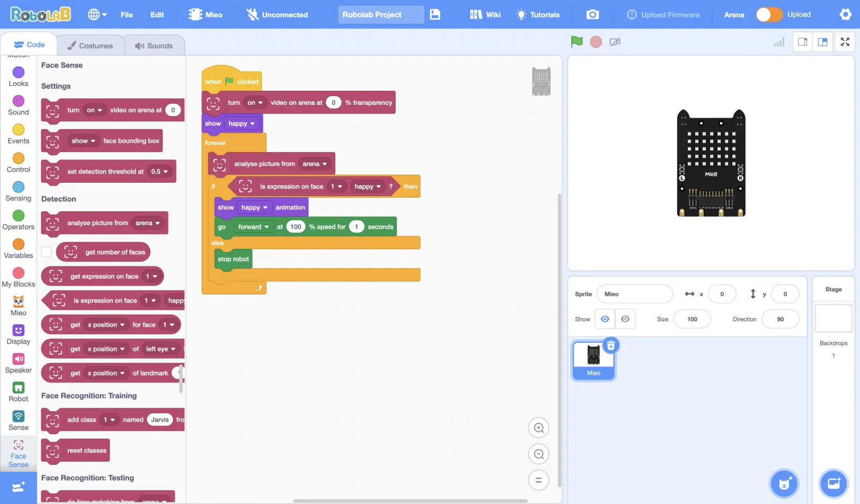Stop the program with red stop button

pos(596,41)
